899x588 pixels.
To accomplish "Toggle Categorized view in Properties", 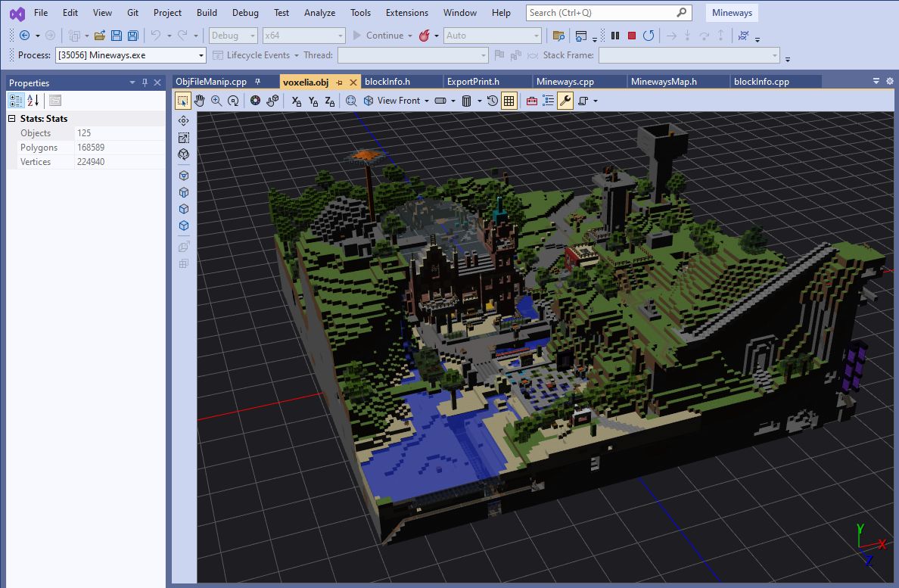I will (x=16, y=101).
